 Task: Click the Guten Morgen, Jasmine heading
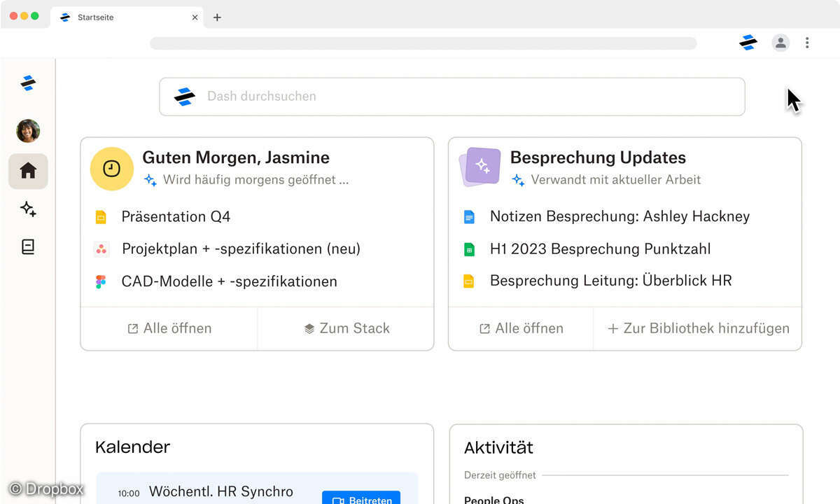(236, 157)
